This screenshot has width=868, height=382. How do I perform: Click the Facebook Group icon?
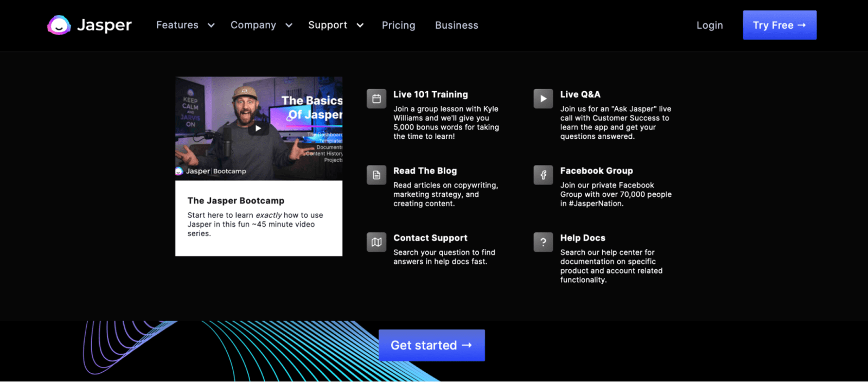click(x=543, y=175)
